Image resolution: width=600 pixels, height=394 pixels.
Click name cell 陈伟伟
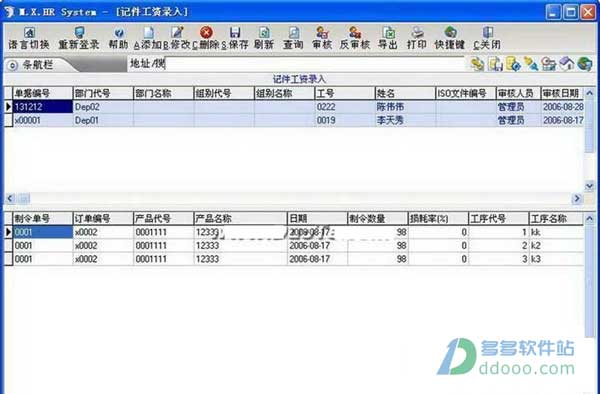tap(405, 107)
